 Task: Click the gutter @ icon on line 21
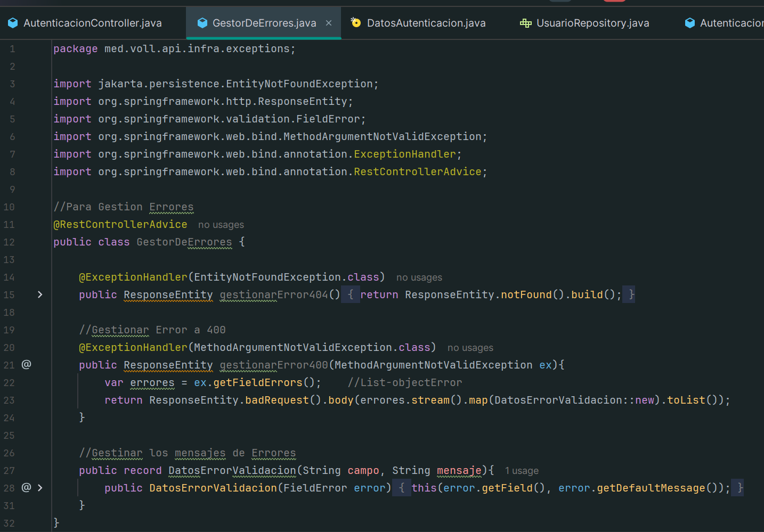coord(26,365)
